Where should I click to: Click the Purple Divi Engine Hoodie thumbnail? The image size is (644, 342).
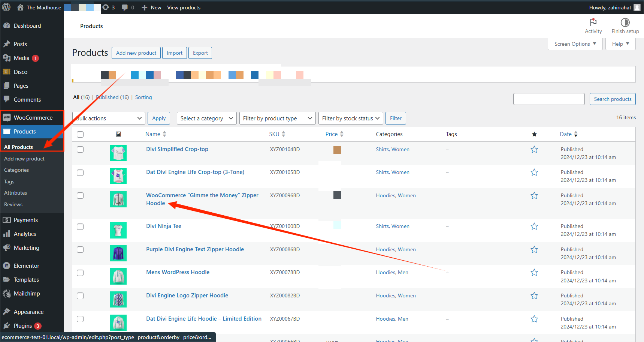(x=118, y=253)
